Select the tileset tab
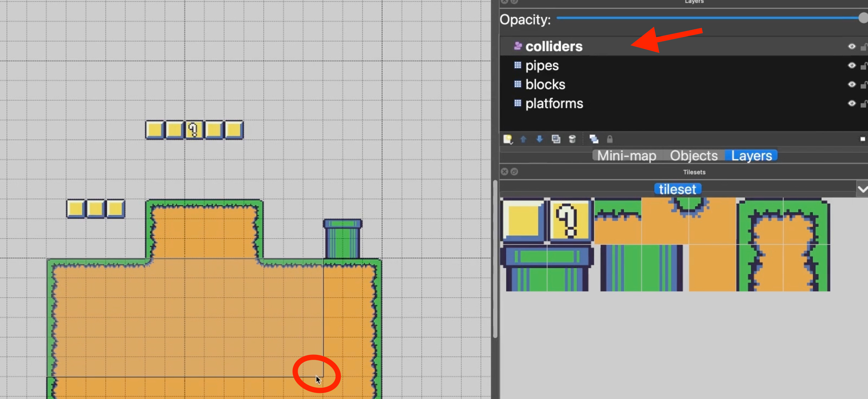868x399 pixels. click(x=677, y=189)
